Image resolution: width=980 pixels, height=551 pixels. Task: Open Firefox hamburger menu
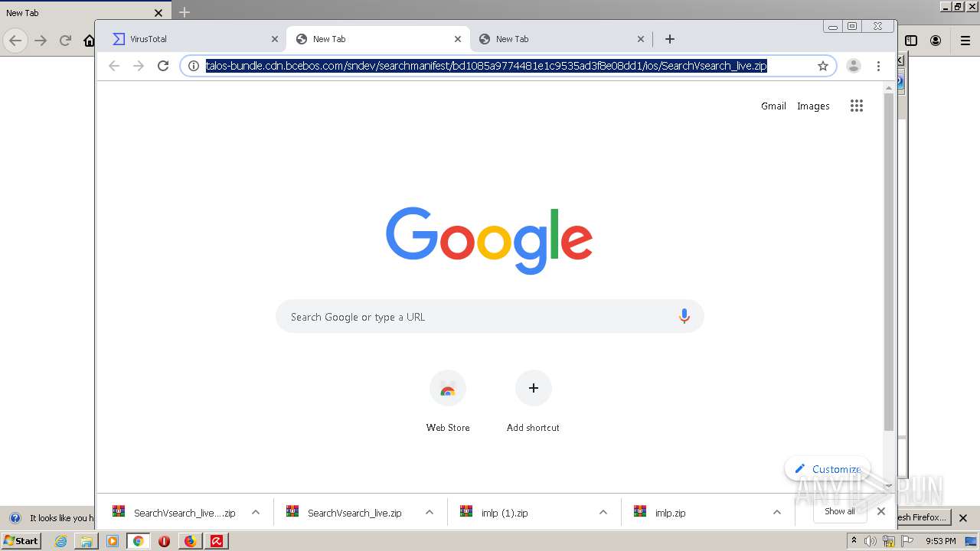click(965, 41)
